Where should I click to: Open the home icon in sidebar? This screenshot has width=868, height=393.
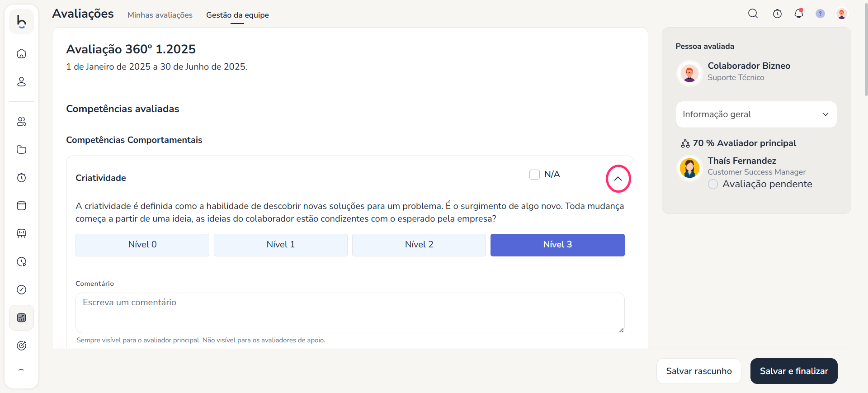pyautogui.click(x=21, y=54)
